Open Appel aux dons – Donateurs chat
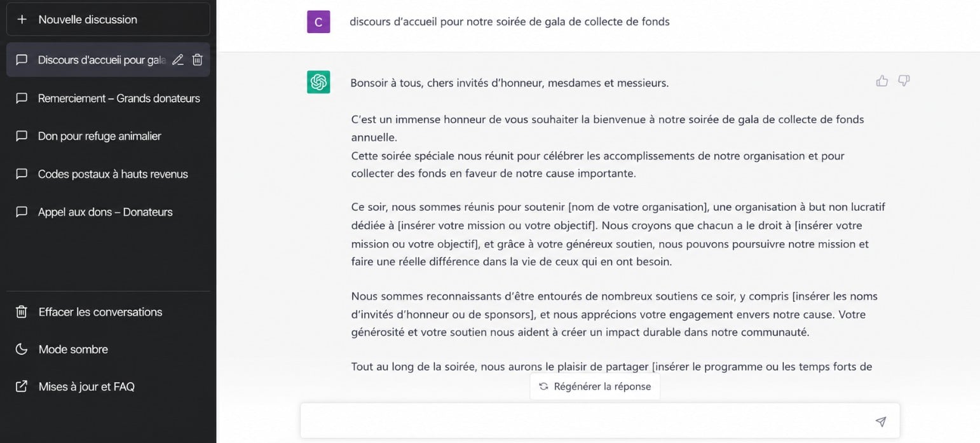980x443 pixels. click(108, 212)
